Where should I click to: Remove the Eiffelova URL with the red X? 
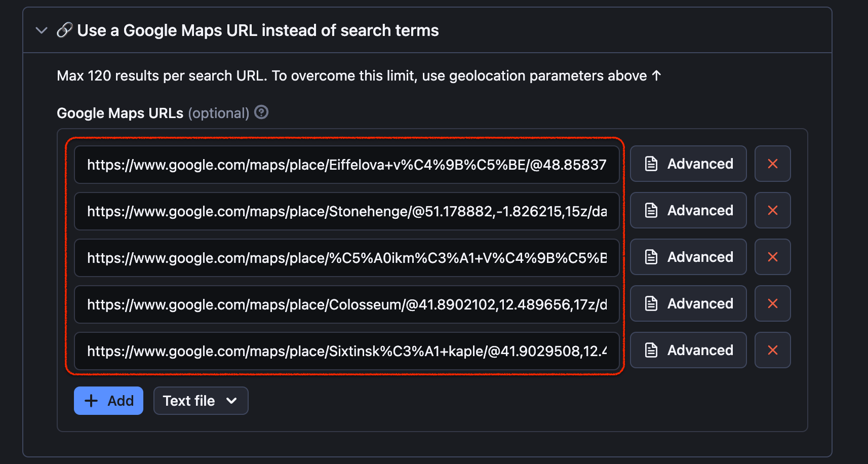click(x=772, y=164)
